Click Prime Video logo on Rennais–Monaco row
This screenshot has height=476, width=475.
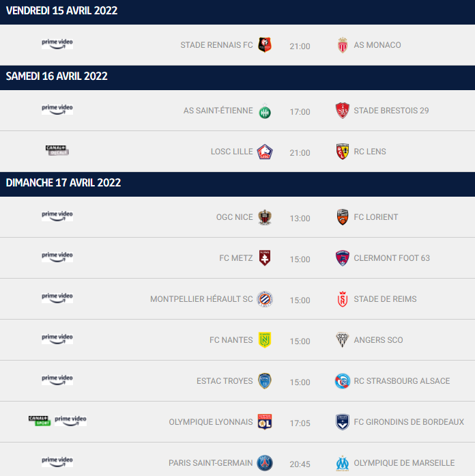57,44
